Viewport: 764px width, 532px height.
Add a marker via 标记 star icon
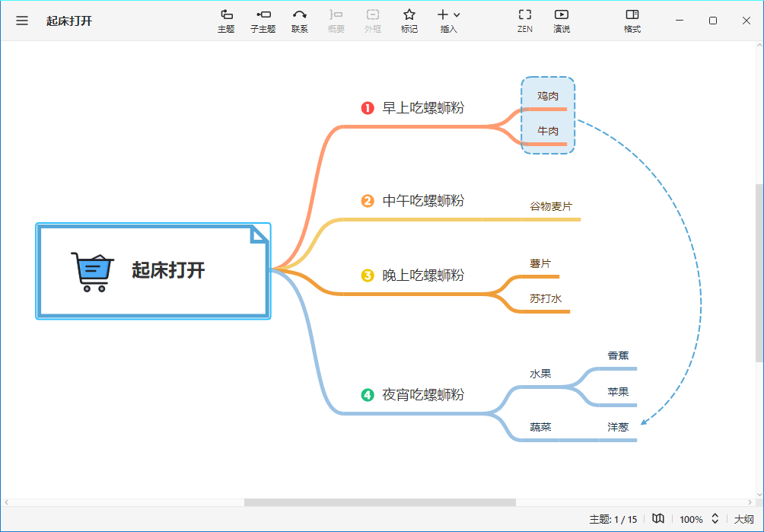point(409,20)
